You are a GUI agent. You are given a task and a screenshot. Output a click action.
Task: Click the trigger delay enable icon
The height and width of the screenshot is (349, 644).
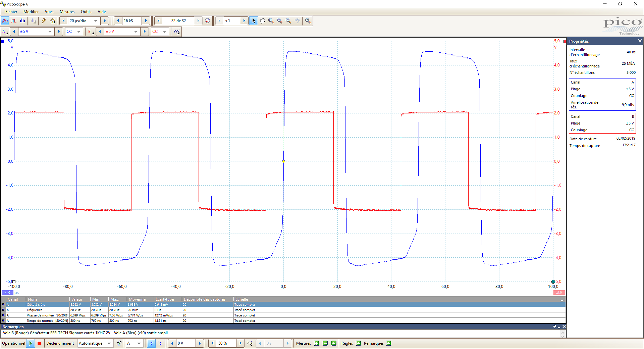pyautogui.click(x=250, y=343)
